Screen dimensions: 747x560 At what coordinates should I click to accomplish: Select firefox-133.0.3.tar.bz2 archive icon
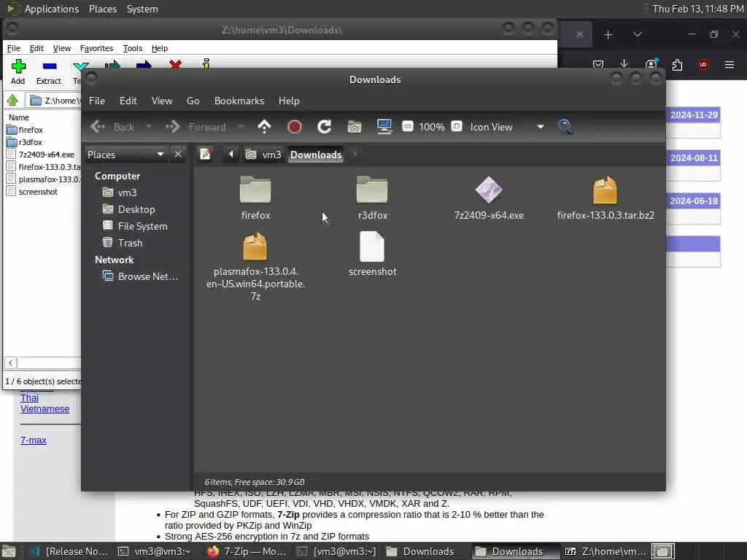pyautogui.click(x=605, y=190)
